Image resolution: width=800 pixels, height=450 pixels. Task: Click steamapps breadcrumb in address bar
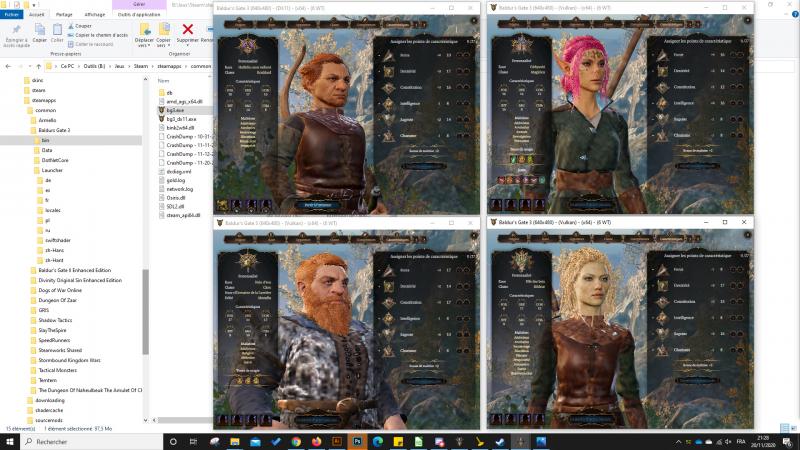tap(169, 66)
